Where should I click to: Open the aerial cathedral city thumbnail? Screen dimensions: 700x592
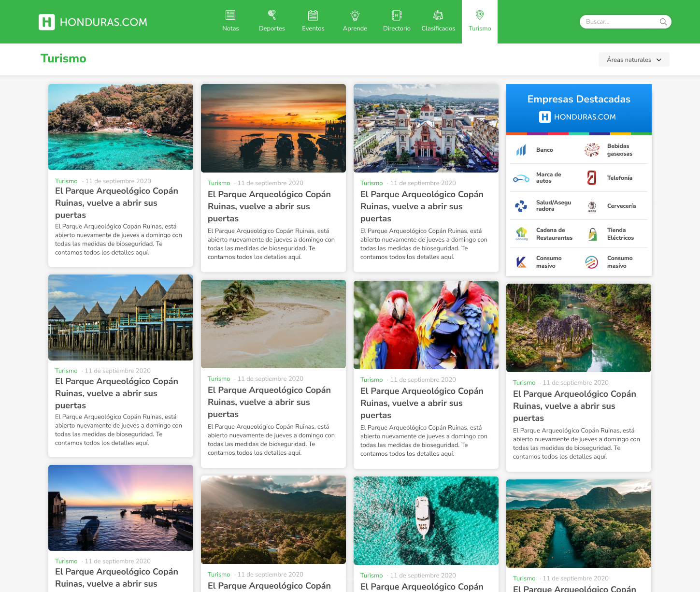click(426, 128)
